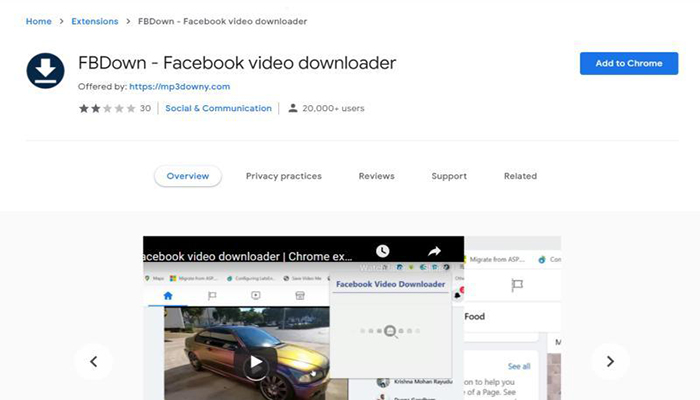Click the Facebook home icon in the preview
Viewport: 700px width, 400px height.
[167, 296]
